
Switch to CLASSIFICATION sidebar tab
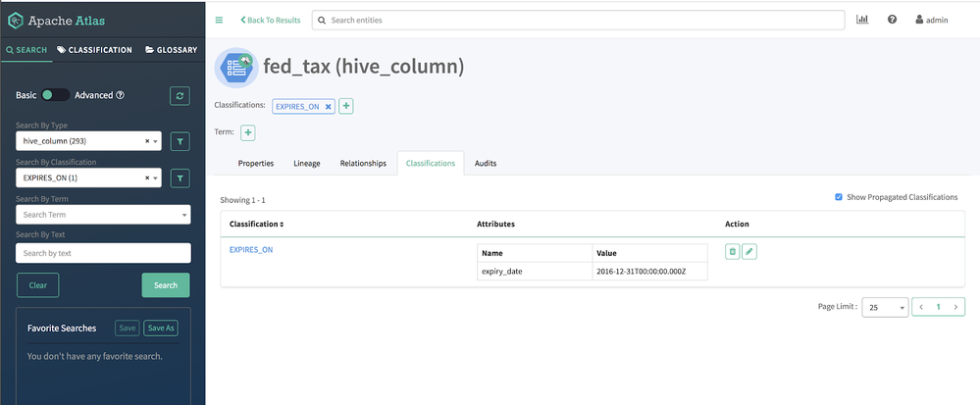coord(94,50)
